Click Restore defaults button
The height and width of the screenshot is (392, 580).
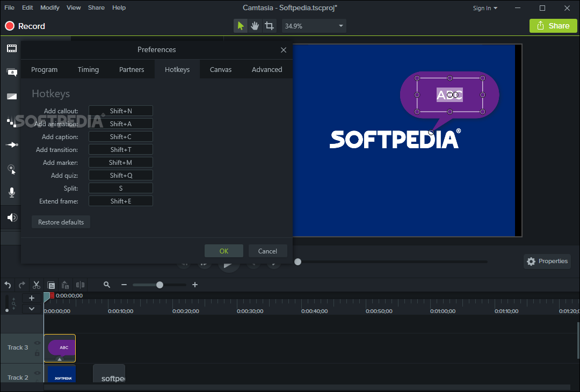61,222
